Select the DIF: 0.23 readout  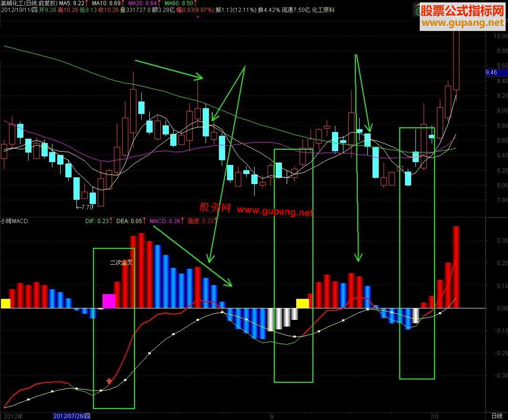point(97,221)
